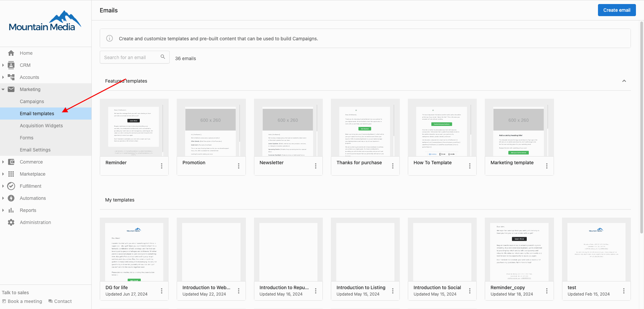Open the Promotion featured template thumbnail

[211, 128]
